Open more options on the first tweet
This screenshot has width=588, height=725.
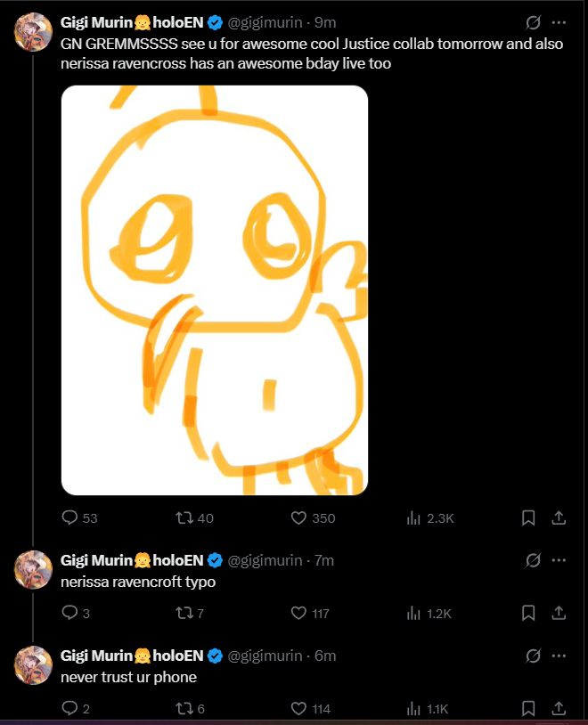point(559,22)
